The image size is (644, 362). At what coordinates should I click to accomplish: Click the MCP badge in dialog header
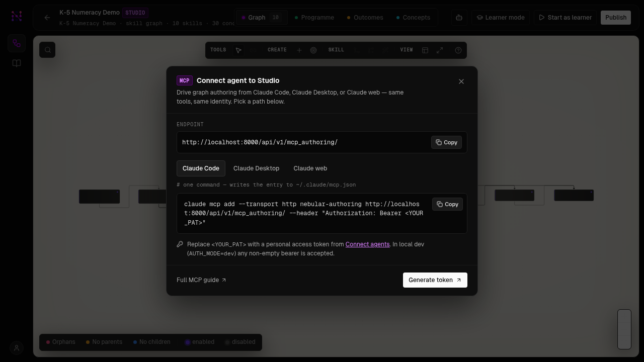(x=185, y=80)
